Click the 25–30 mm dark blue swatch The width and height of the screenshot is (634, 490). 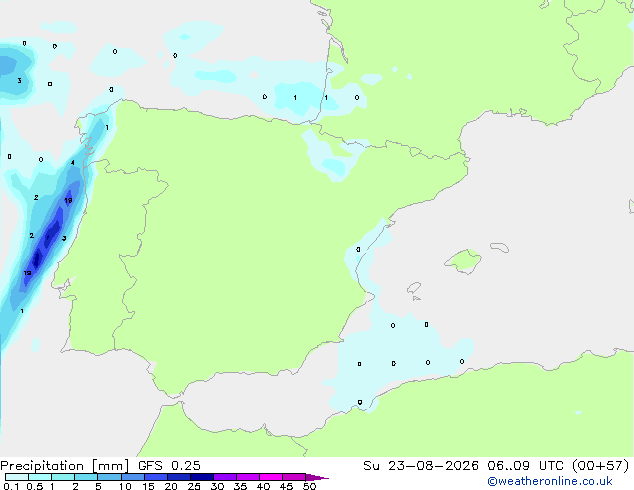click(x=201, y=477)
